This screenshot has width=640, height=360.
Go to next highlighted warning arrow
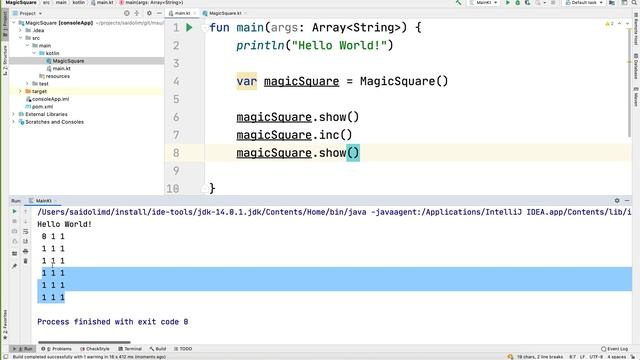click(628, 24)
